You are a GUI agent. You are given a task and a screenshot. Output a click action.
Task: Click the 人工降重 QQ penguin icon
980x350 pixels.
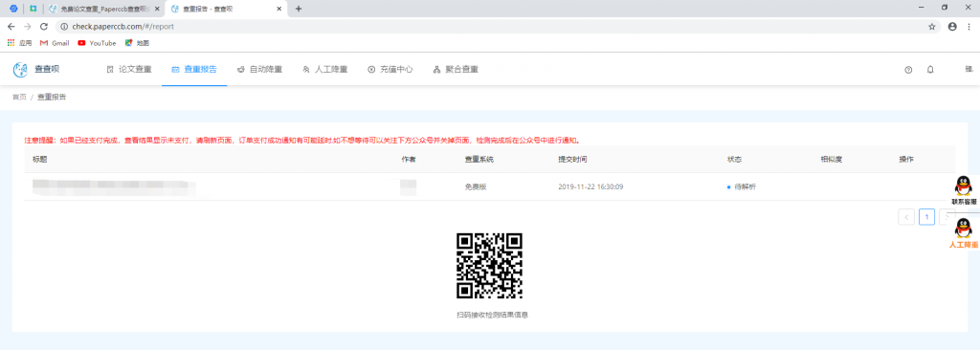click(963, 229)
